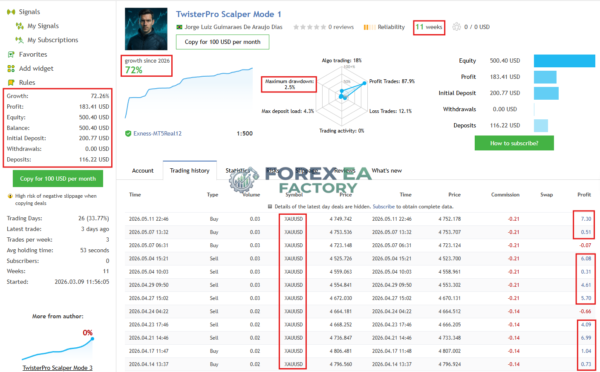
Task: Click trade row dated 2026.04.29 09:50
Action: pos(360,285)
